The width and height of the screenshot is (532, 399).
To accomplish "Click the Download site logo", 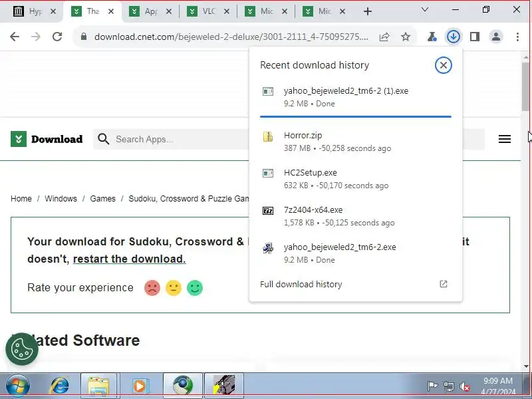I will pyautogui.click(x=47, y=139).
